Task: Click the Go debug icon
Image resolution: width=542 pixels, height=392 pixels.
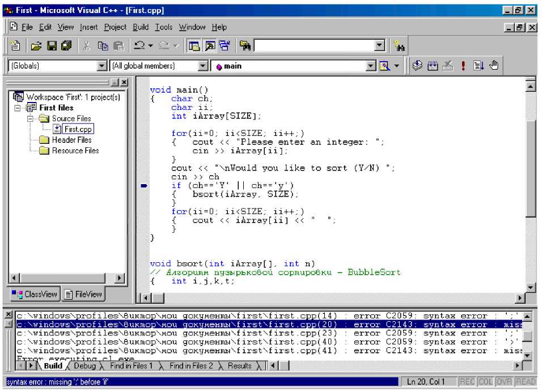Action: pyautogui.click(x=479, y=65)
